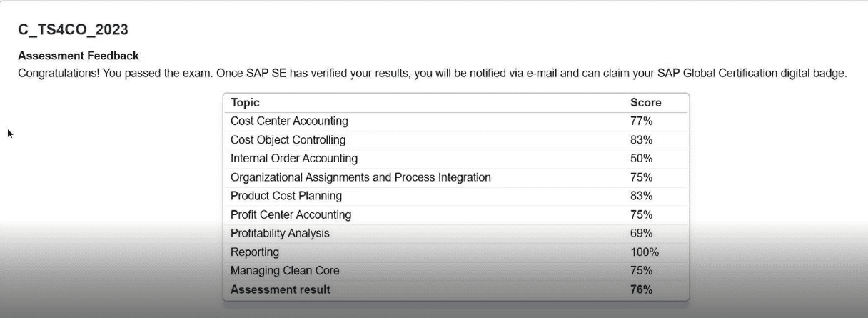Click the Reporting topic row

(255, 252)
